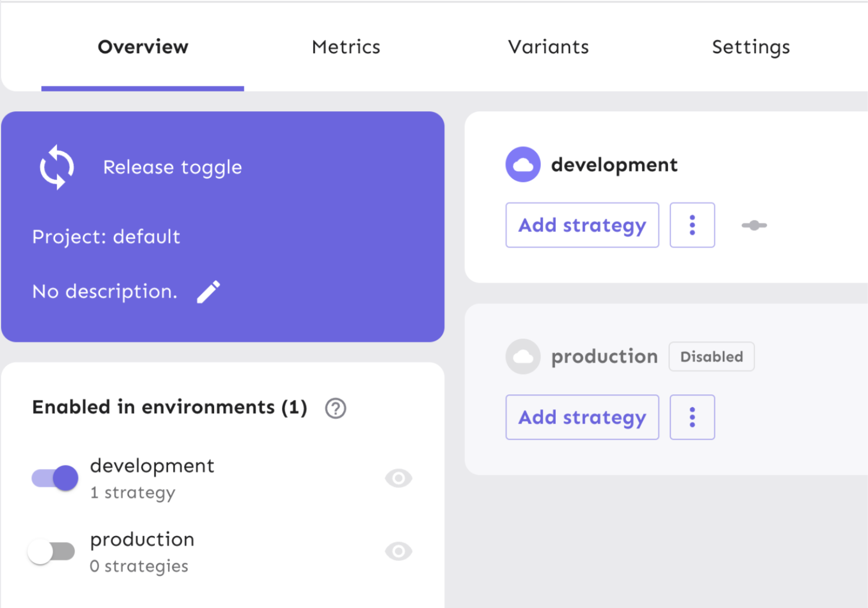This screenshot has width=868, height=608.
Task: Click the Release toggle type icon
Action: coord(57,167)
